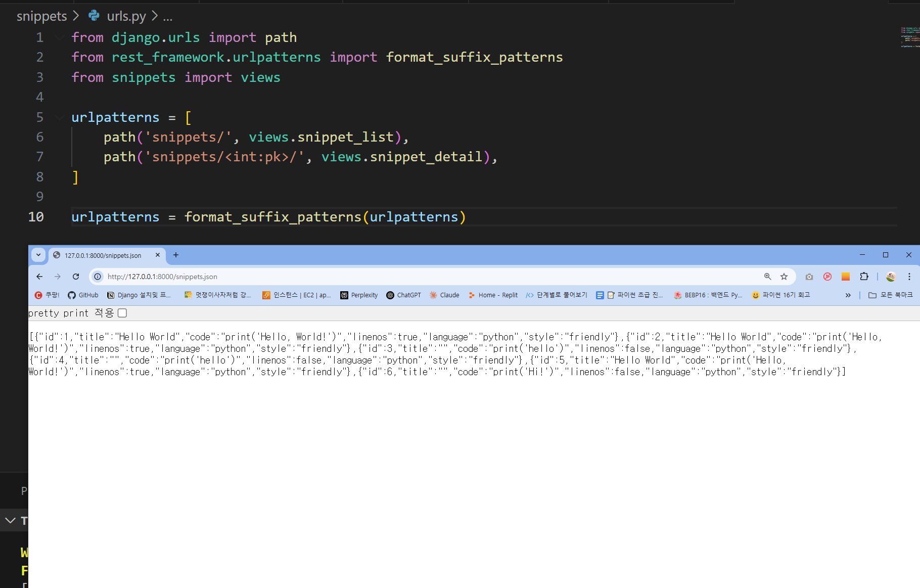
Task: Click format_suffix_patterns on line 10
Action: click(273, 217)
